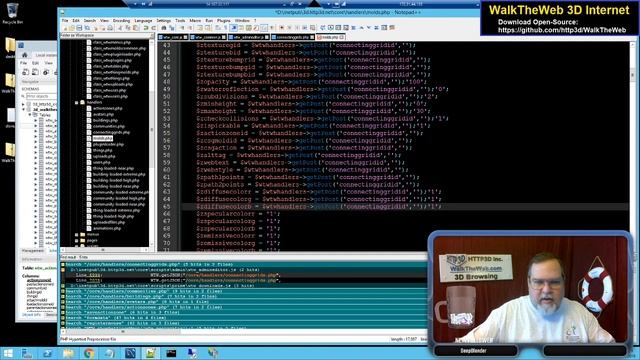Expand the avatars.php search result
Image resolution: width=640 pixels, height=360 pixels.
pos(63,302)
